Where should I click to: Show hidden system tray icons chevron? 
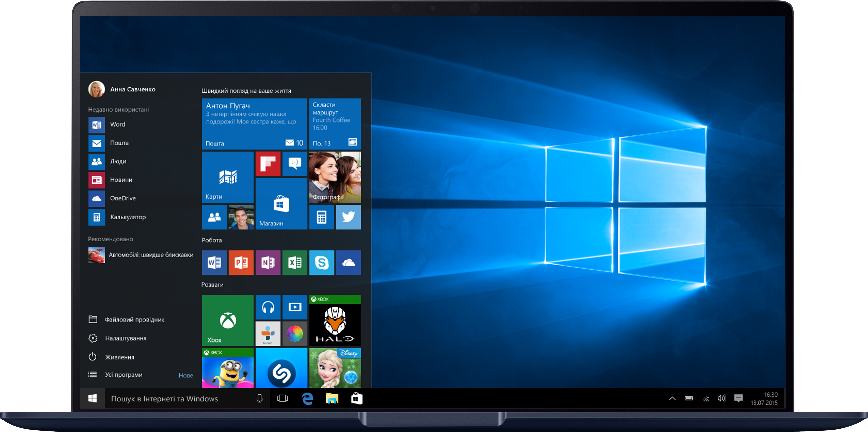[672, 399]
